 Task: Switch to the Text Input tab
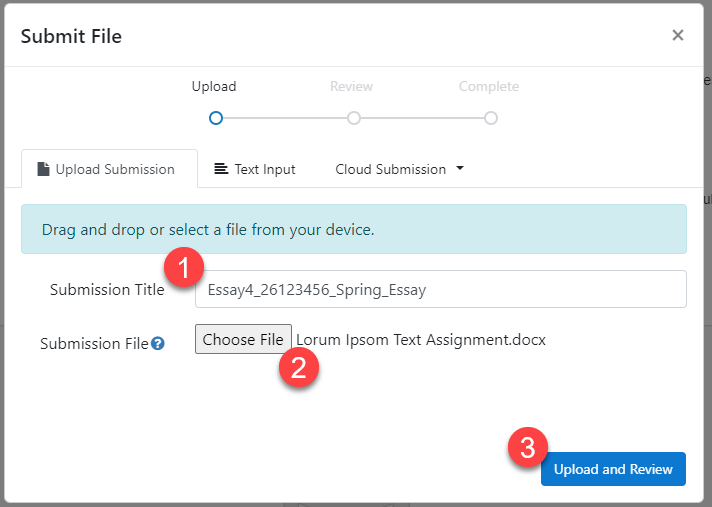(255, 169)
